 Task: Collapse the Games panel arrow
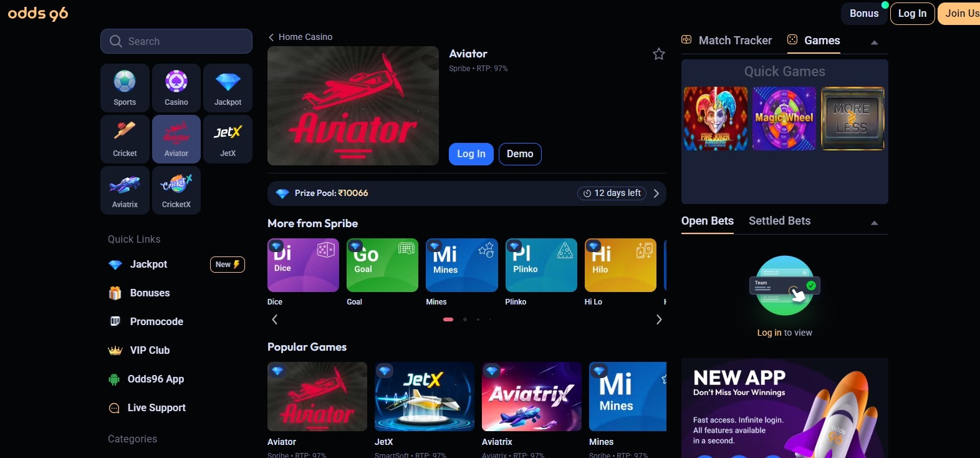click(874, 42)
